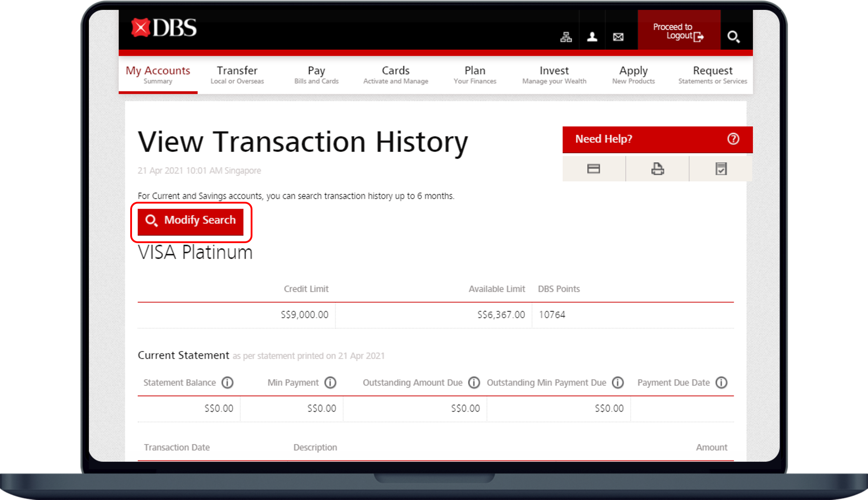Viewport: 868px width, 500px height.
Task: Click the Amount column header
Action: [x=712, y=448]
